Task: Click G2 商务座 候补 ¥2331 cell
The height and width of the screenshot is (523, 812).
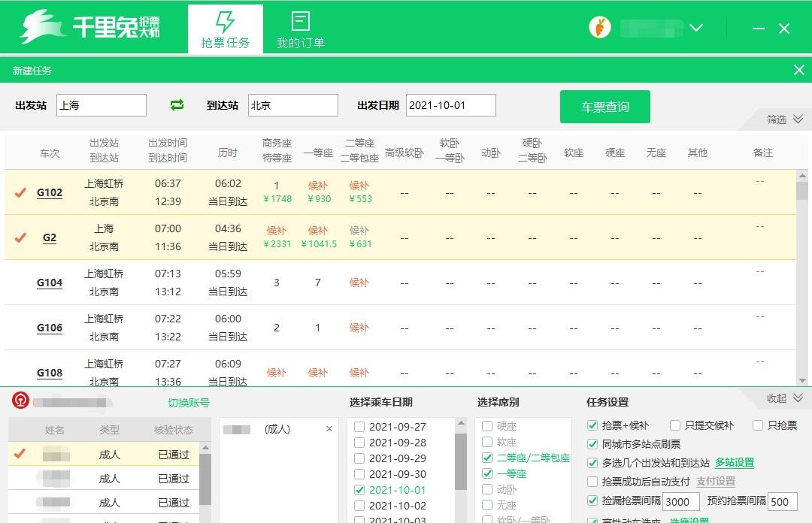Action: pos(277,237)
